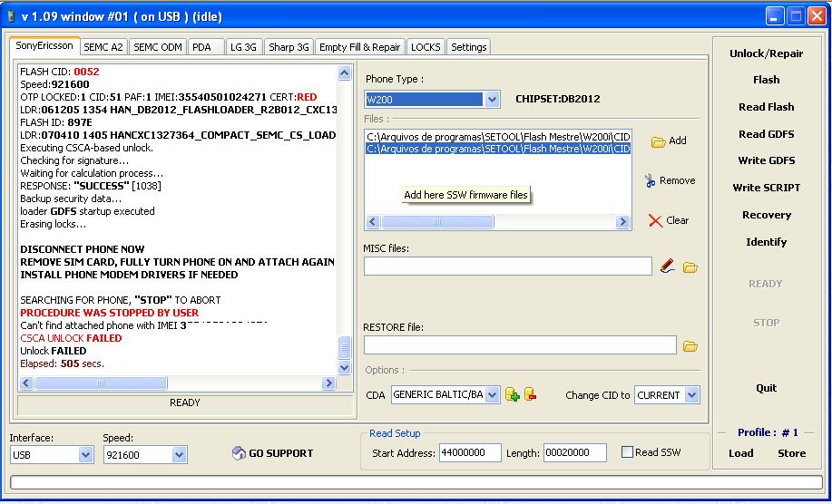Click the log panel scroll left arrow

click(x=26, y=383)
